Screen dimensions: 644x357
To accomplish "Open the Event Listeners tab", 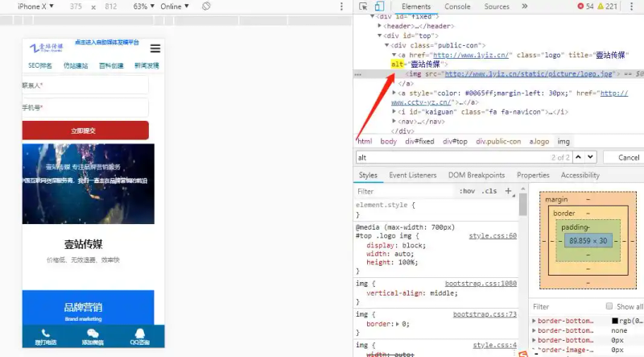I will click(412, 175).
